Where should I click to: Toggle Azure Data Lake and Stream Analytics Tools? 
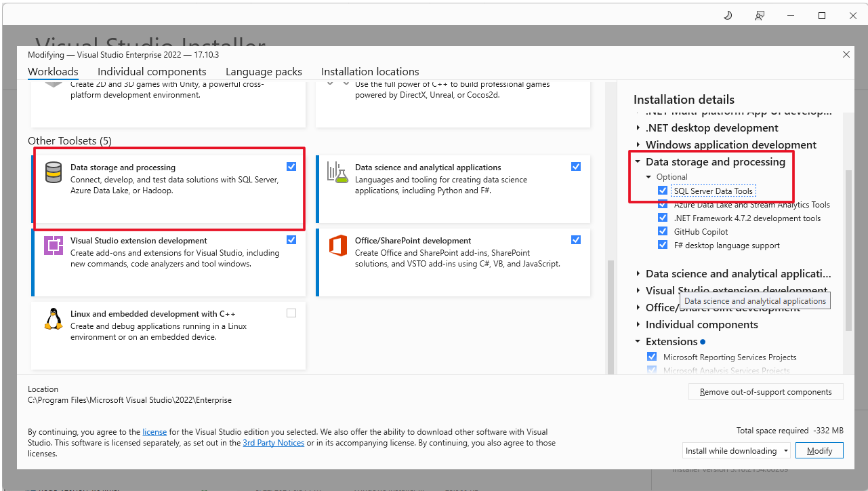coord(663,204)
